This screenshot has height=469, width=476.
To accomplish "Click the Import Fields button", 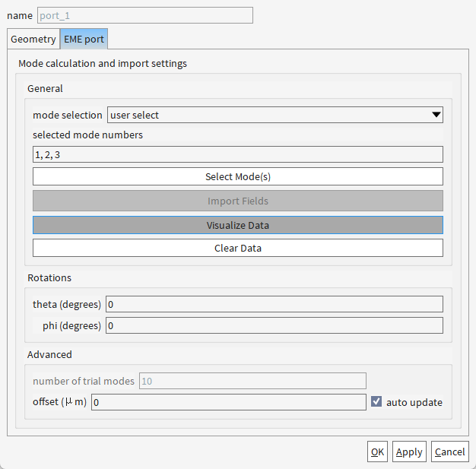I will click(238, 201).
